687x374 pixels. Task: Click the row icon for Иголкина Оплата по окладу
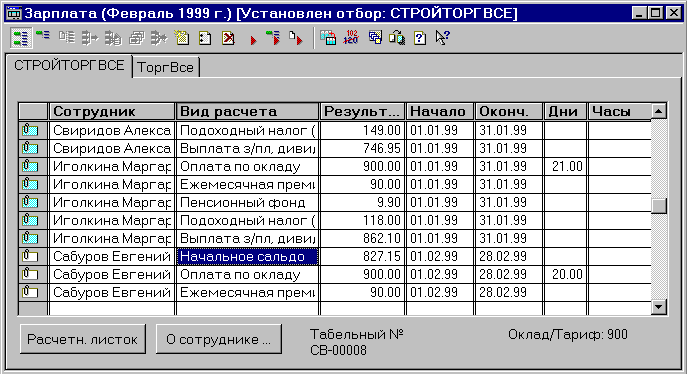(30, 166)
